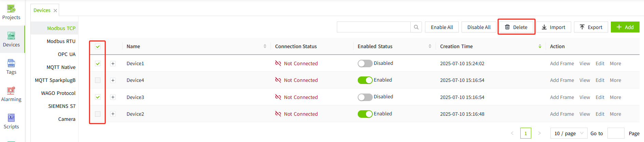Open the 10 / page dropdown

click(569, 133)
